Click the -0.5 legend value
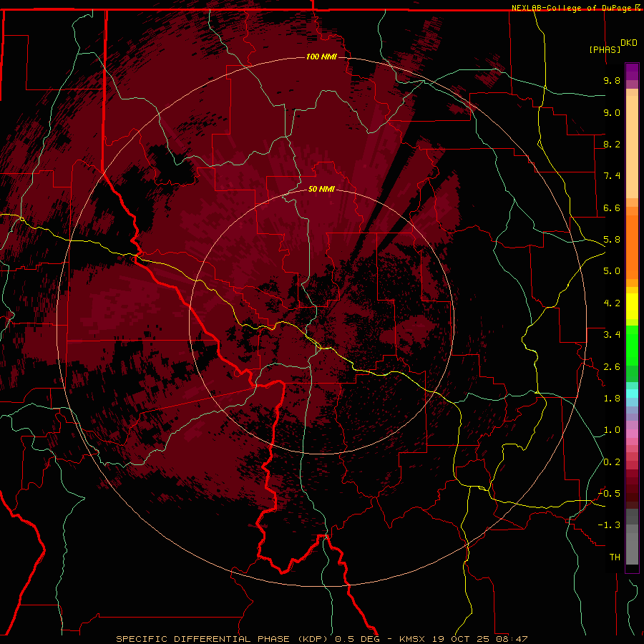The width and height of the screenshot is (644, 644). coord(609,494)
